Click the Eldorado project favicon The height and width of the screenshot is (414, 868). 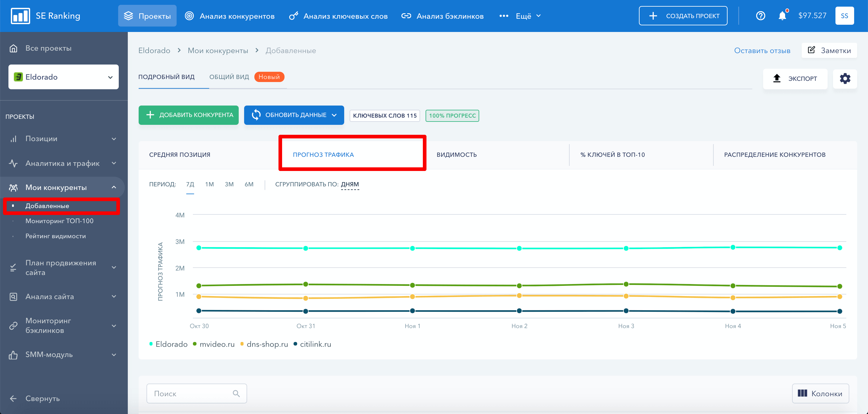(x=18, y=77)
